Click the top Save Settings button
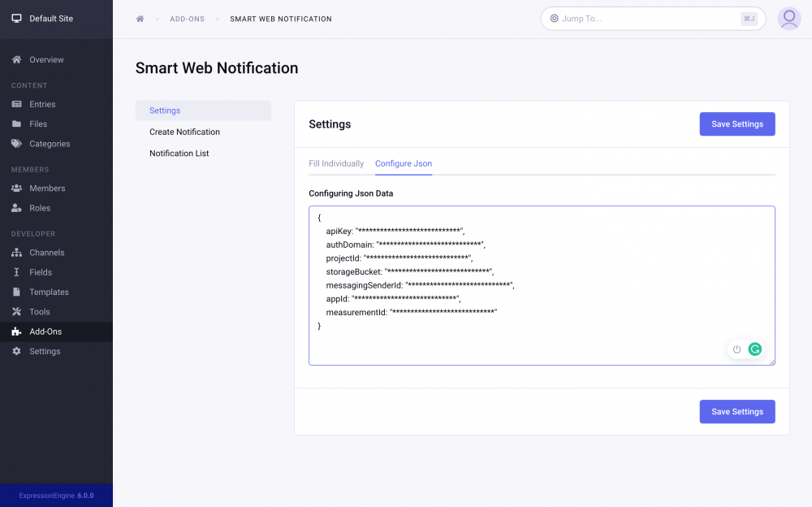 pos(736,124)
